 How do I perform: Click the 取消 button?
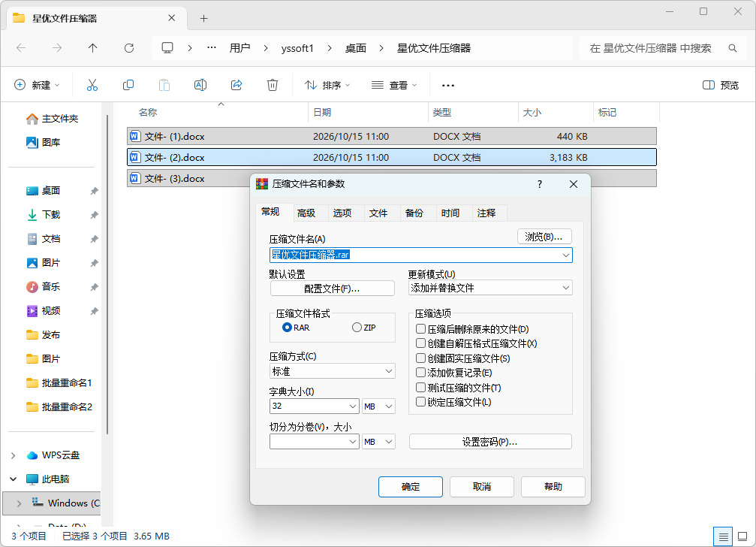(482, 487)
